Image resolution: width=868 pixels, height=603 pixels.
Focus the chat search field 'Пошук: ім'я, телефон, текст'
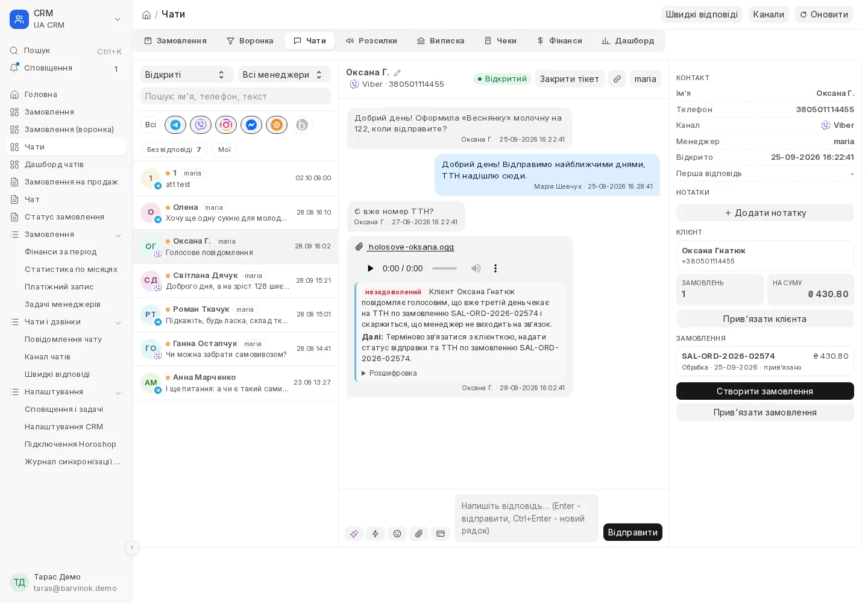pyautogui.click(x=236, y=96)
